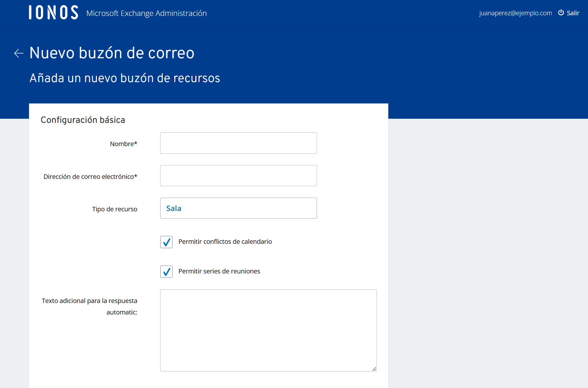This screenshot has height=388, width=588.
Task: Click the juanaperez@ejemplo.com account link
Action: (515, 13)
